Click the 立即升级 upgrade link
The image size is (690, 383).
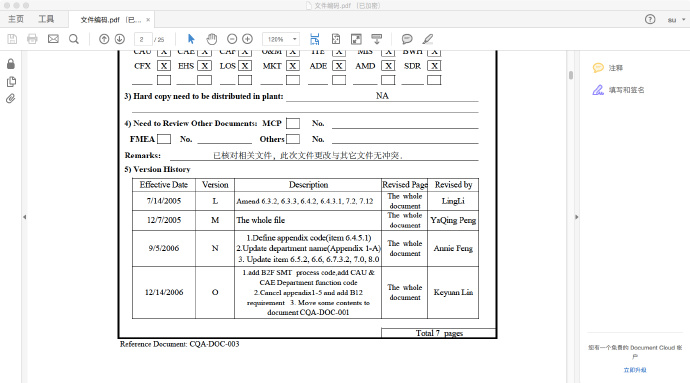pos(635,370)
